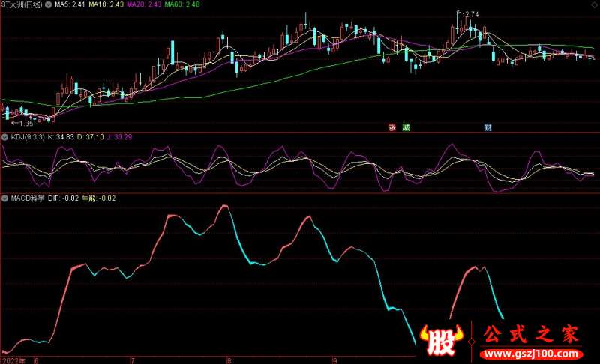Image resolution: width=600 pixels, height=364 pixels.
Task: Open the MACD科学 indicator dropdown arrow
Action: [4, 198]
